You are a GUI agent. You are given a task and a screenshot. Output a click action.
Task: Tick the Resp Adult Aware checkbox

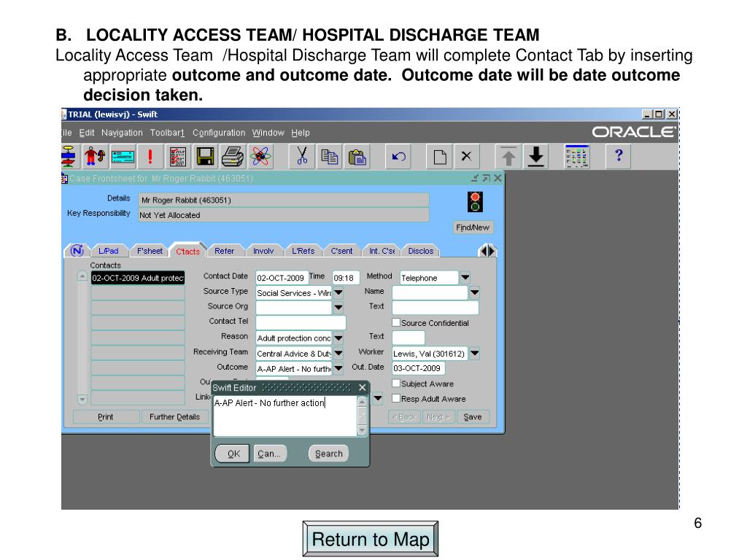tap(396, 398)
